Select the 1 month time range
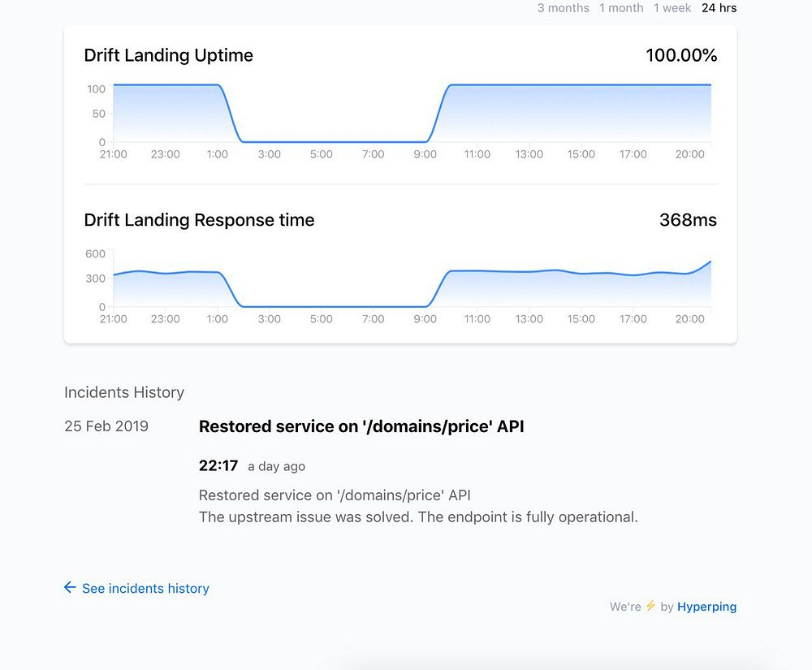Image resolution: width=812 pixels, height=670 pixels. pyautogui.click(x=621, y=8)
